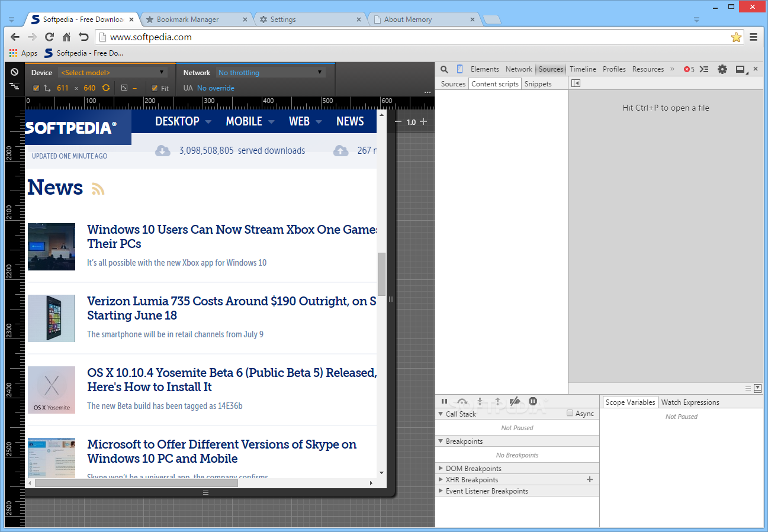The height and width of the screenshot is (532, 768).
Task: Toggle the Fit checkbox
Action: click(155, 88)
